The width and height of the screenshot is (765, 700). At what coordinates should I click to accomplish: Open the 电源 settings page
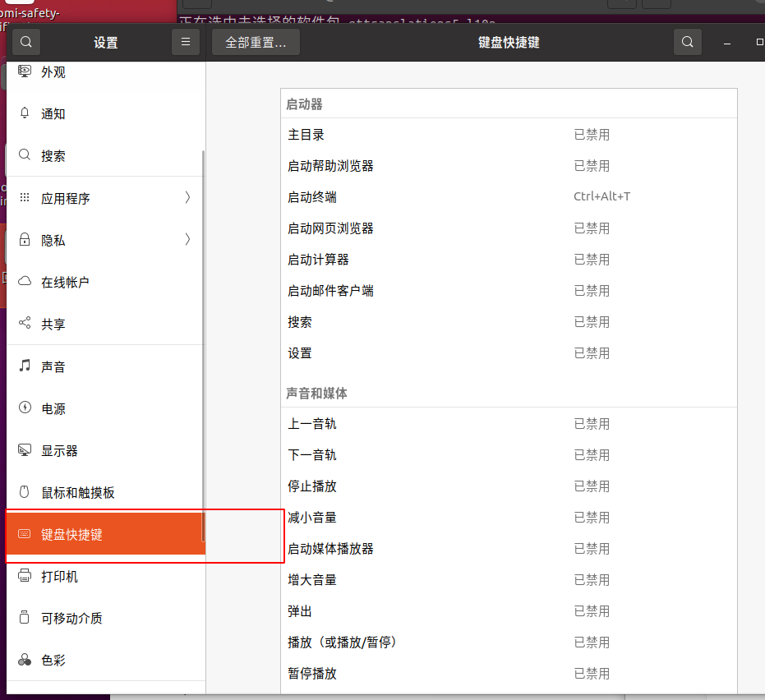[x=105, y=408]
